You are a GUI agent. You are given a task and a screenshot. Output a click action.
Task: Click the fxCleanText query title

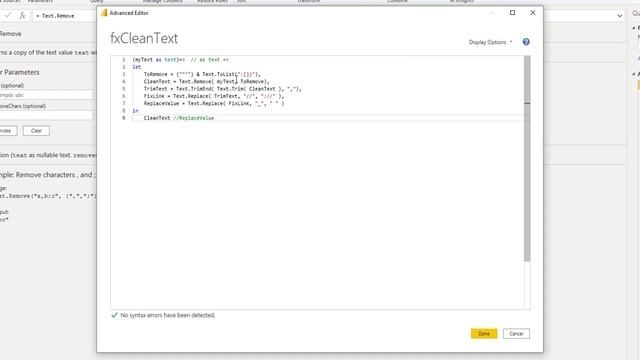point(144,38)
